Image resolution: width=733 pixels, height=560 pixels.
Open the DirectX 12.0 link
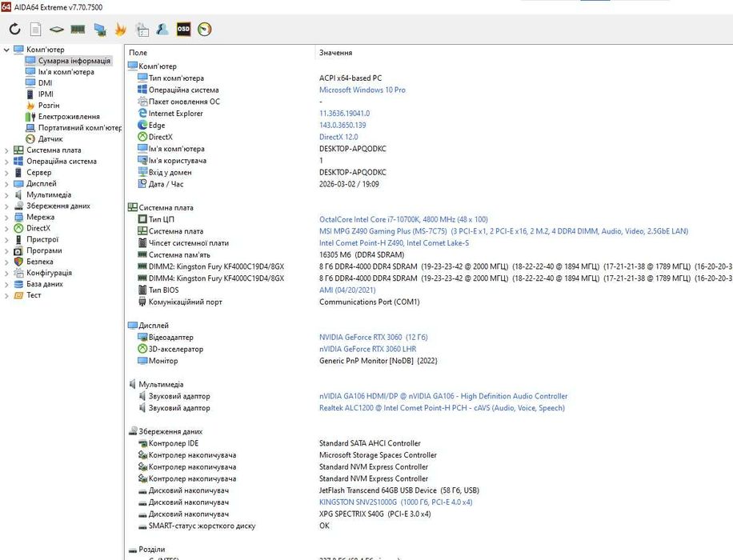point(338,137)
